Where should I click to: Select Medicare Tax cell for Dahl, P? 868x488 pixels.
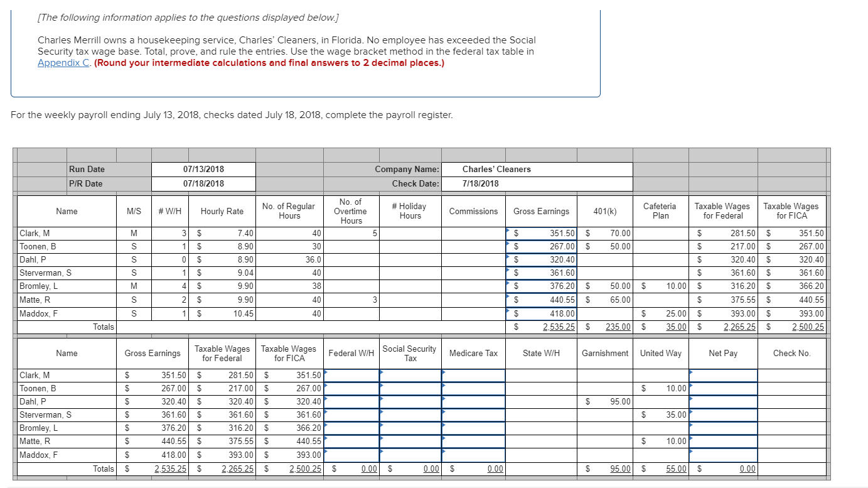472,401
